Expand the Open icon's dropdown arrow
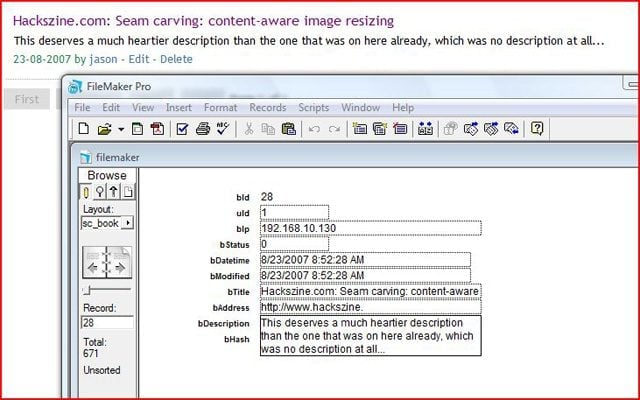The width and height of the screenshot is (640, 400). pyautogui.click(x=121, y=129)
